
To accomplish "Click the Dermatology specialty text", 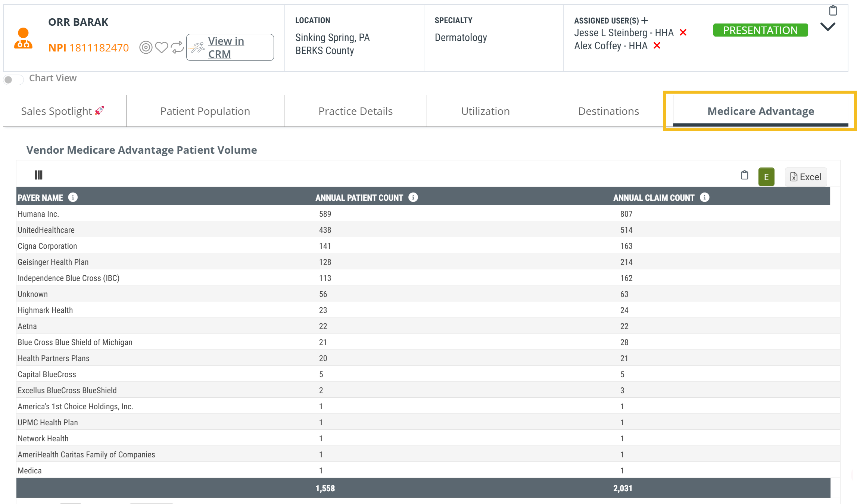I will (x=461, y=38).
